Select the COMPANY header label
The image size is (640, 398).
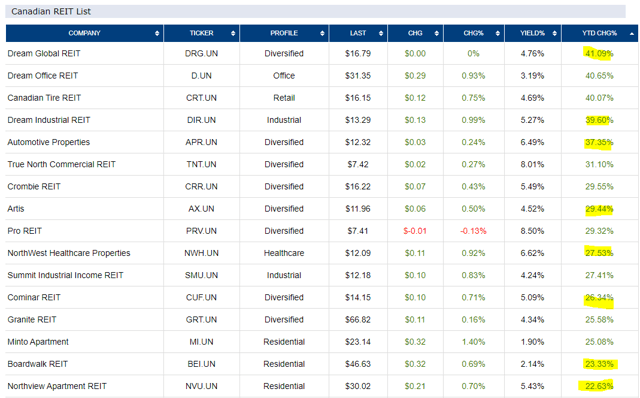click(84, 33)
